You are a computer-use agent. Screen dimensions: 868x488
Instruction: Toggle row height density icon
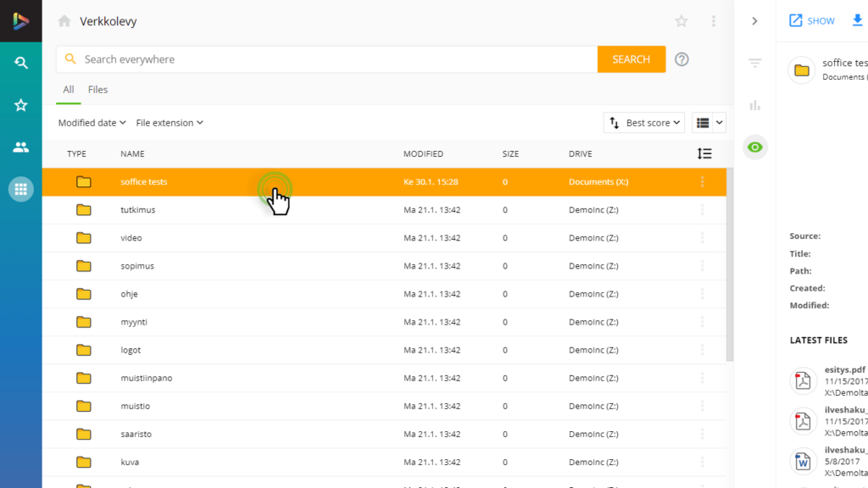point(704,153)
